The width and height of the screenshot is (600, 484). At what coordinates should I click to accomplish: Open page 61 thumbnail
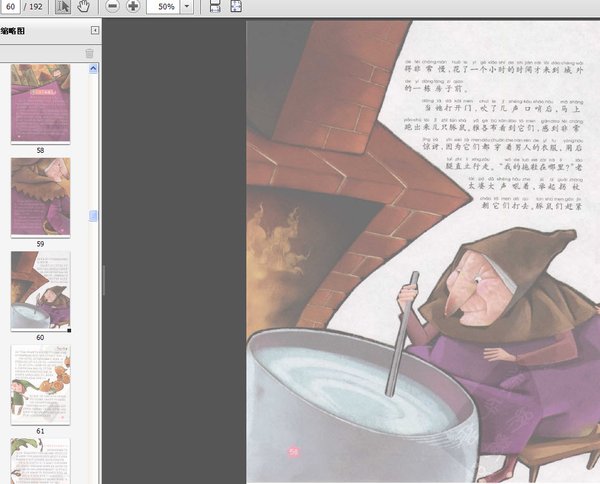(x=41, y=385)
